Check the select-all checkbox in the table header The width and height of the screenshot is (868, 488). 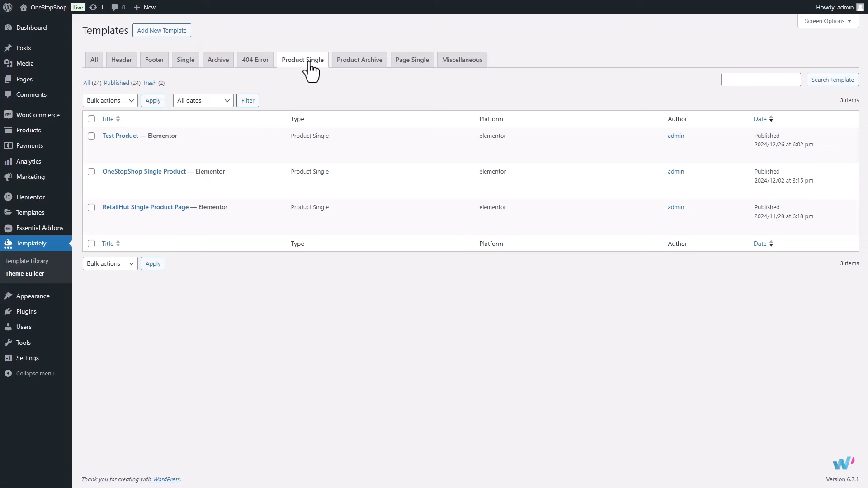tap(91, 118)
